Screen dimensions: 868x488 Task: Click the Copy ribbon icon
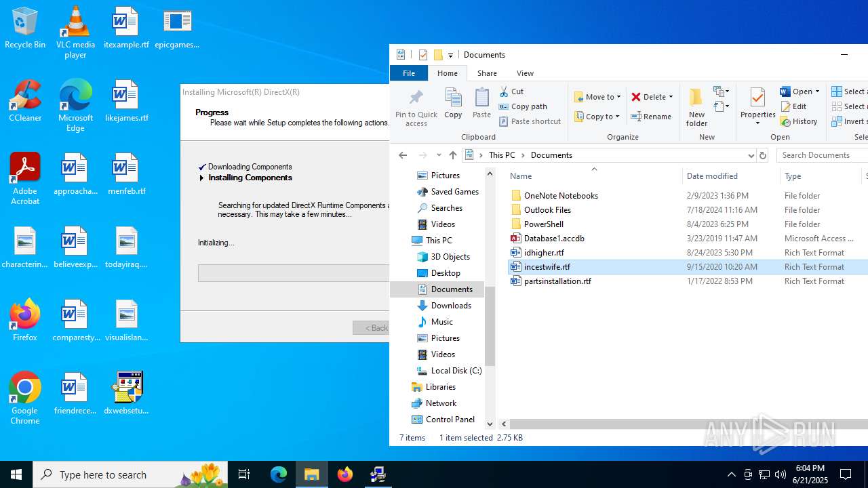[453, 104]
